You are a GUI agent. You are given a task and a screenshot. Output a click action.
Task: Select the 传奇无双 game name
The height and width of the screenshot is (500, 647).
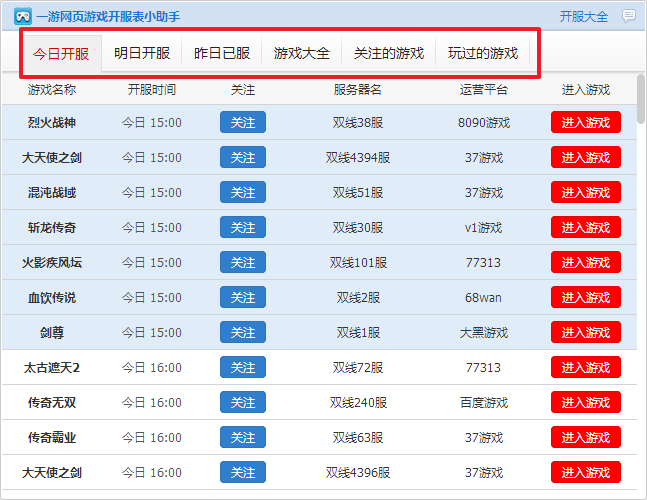[x=52, y=403]
